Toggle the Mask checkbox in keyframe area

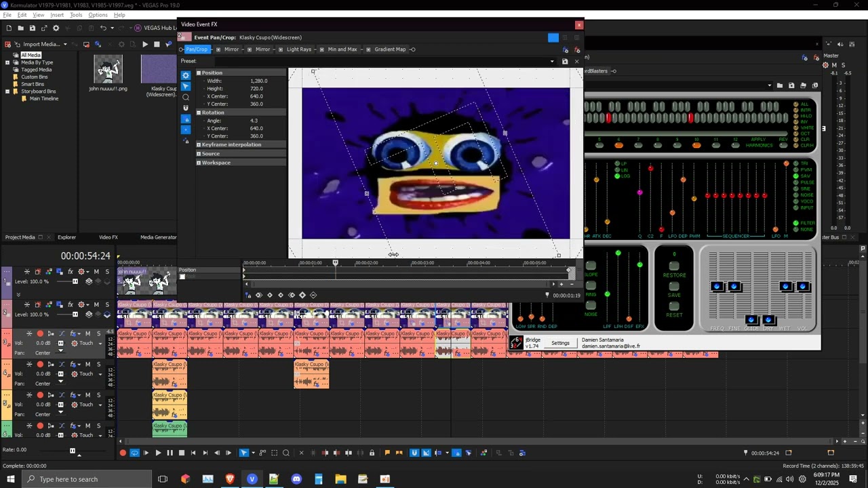point(182,277)
